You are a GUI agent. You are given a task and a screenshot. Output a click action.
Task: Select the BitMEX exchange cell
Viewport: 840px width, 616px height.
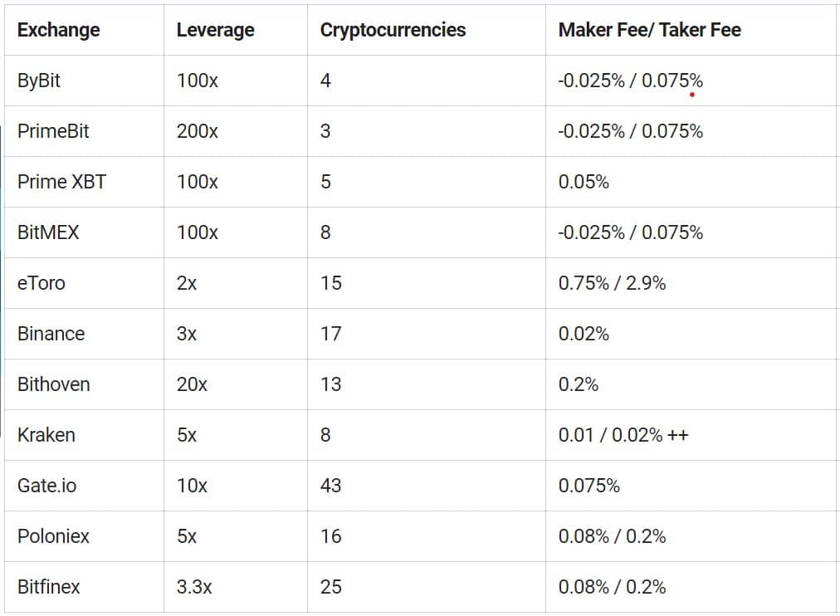click(48, 233)
